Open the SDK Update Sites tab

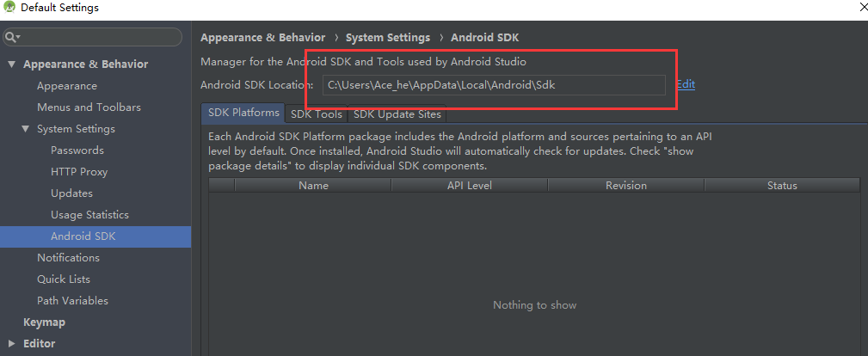(397, 114)
